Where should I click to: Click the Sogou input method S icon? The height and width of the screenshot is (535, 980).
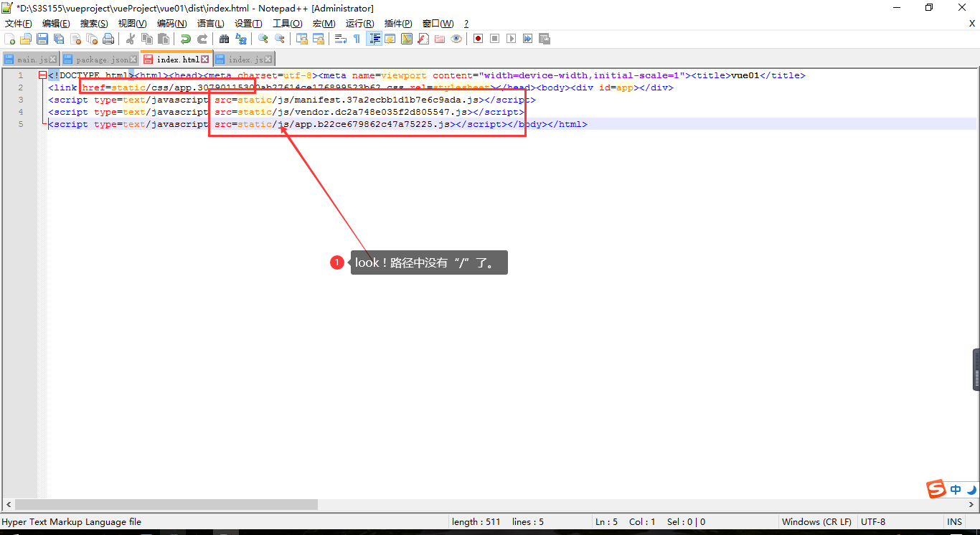pyautogui.click(x=936, y=489)
